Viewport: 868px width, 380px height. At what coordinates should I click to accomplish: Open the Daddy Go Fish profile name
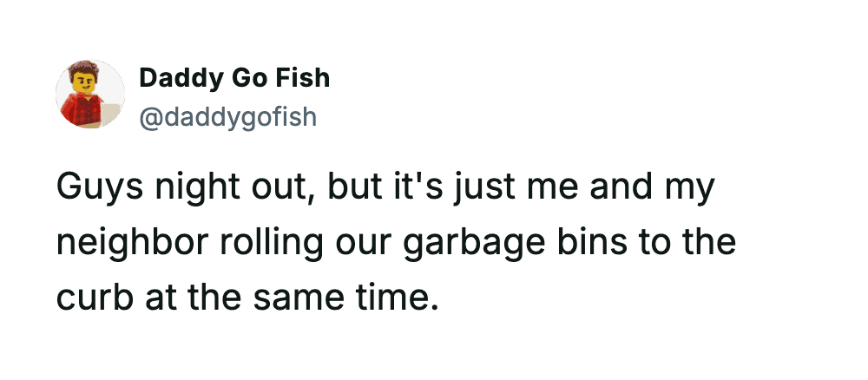point(234,78)
